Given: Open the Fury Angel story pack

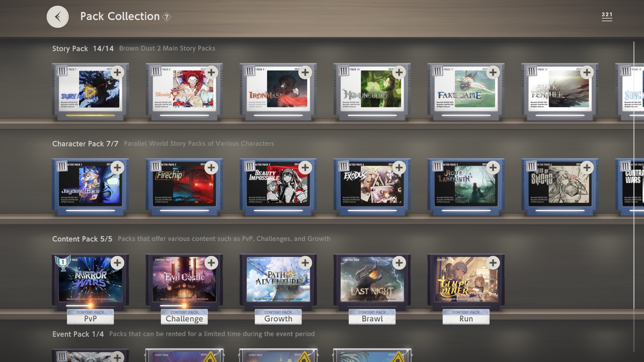Looking at the screenshot, I should [x=90, y=92].
